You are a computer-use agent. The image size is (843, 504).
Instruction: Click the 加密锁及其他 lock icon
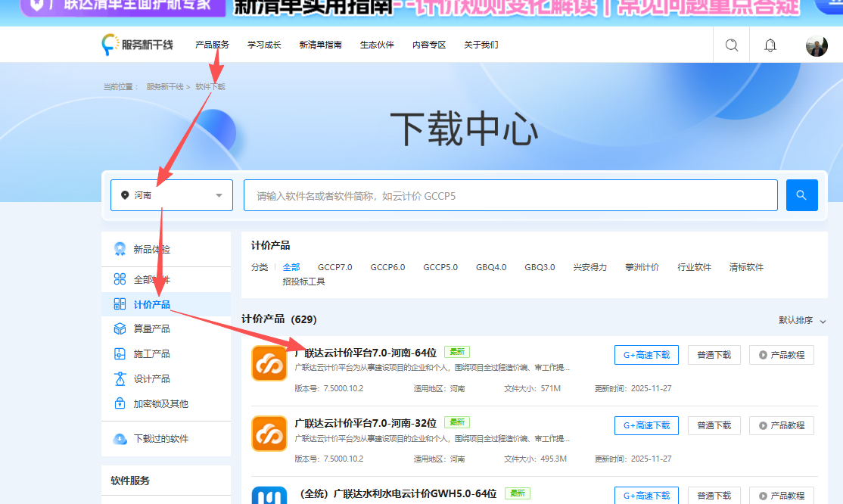120,403
